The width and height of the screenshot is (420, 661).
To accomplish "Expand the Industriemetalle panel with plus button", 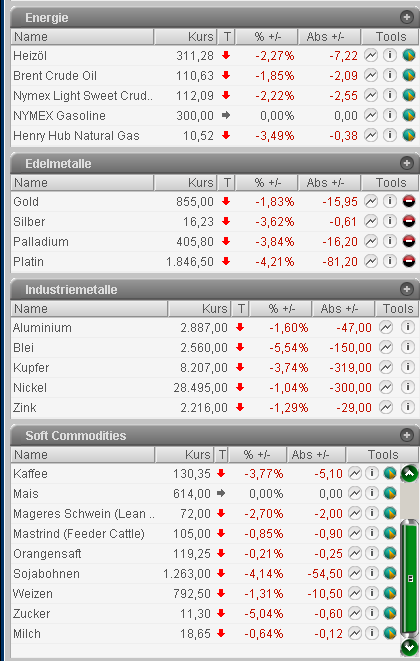I will (x=407, y=289).
